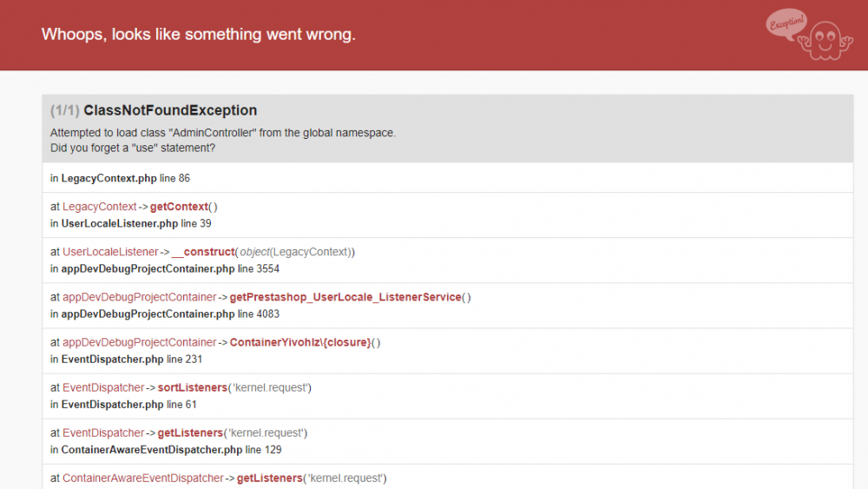Image resolution: width=868 pixels, height=489 pixels.
Task: Click getPrestashop_UserLocale_ListenerService method name
Action: click(345, 297)
